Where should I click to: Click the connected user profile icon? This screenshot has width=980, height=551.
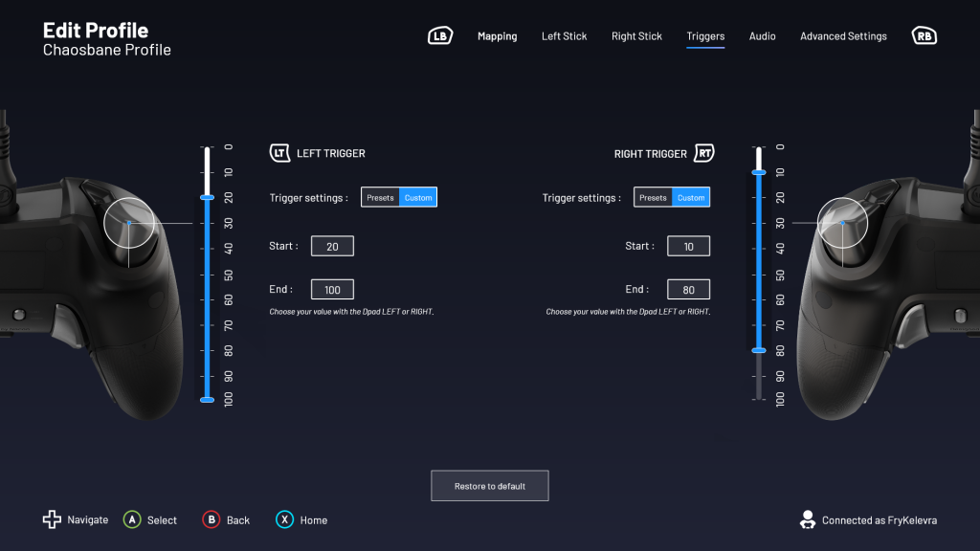pyautogui.click(x=807, y=519)
